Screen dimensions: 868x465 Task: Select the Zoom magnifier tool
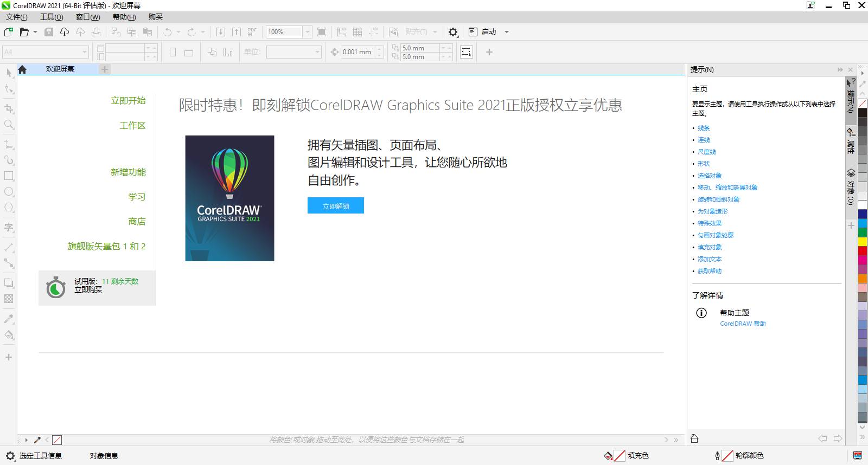tap(9, 125)
